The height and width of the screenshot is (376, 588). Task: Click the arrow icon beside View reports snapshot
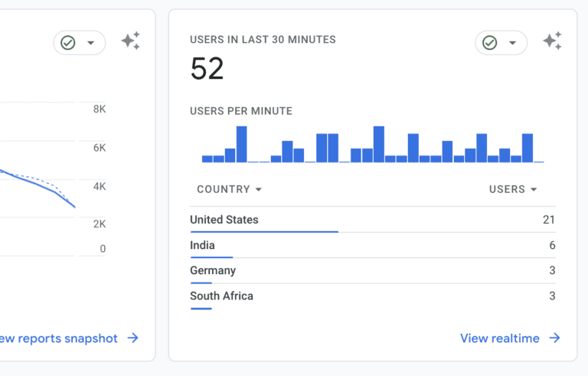[x=133, y=338]
